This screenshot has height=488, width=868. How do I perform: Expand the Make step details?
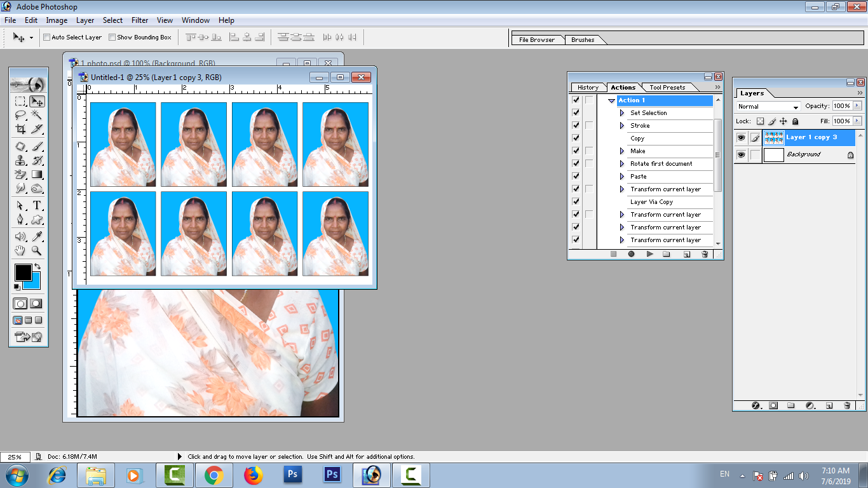(x=622, y=151)
